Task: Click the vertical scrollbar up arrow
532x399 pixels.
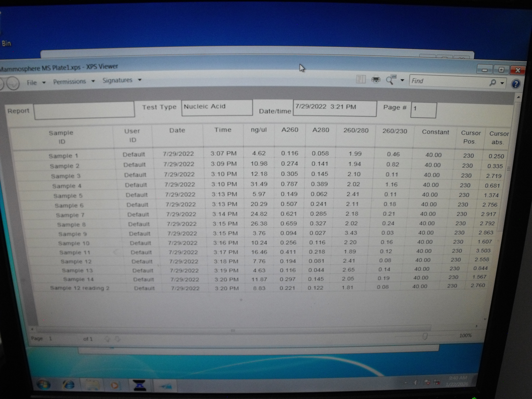Action: (x=518, y=97)
